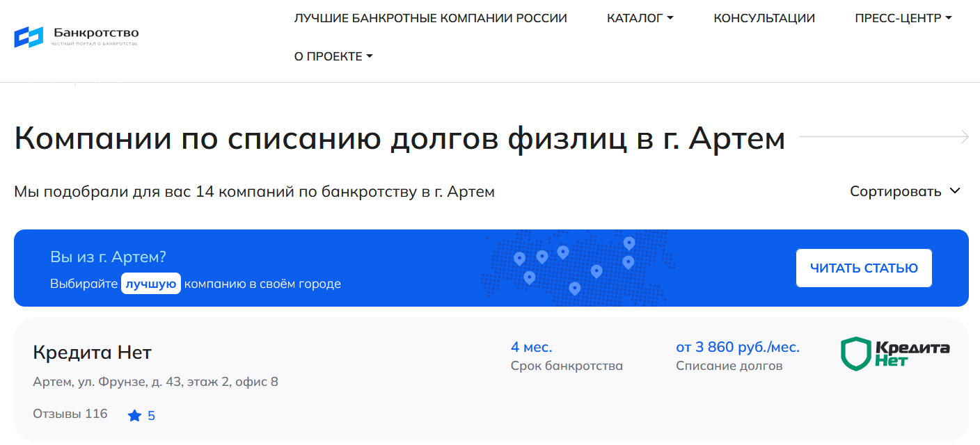Click Отзывы 116 reviews count
The image size is (980, 445).
click(70, 414)
